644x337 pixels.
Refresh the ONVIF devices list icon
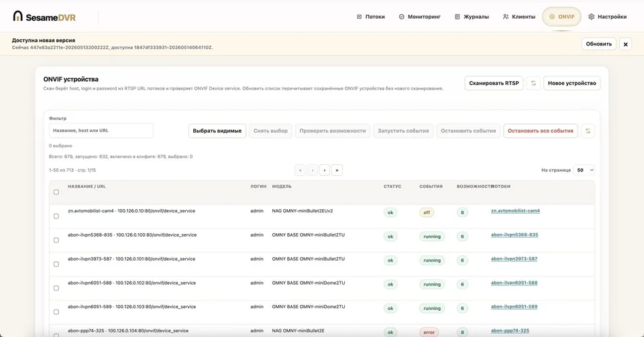click(x=533, y=83)
